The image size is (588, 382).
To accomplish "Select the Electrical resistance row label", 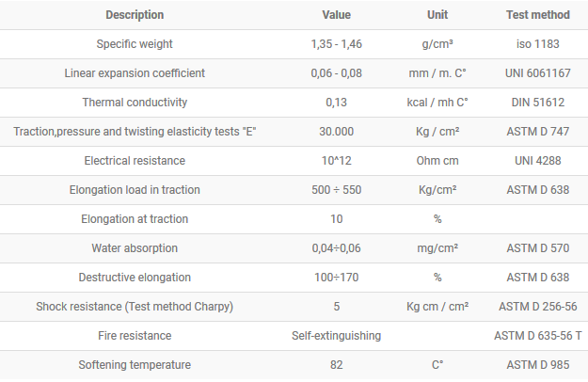I will [135, 161].
